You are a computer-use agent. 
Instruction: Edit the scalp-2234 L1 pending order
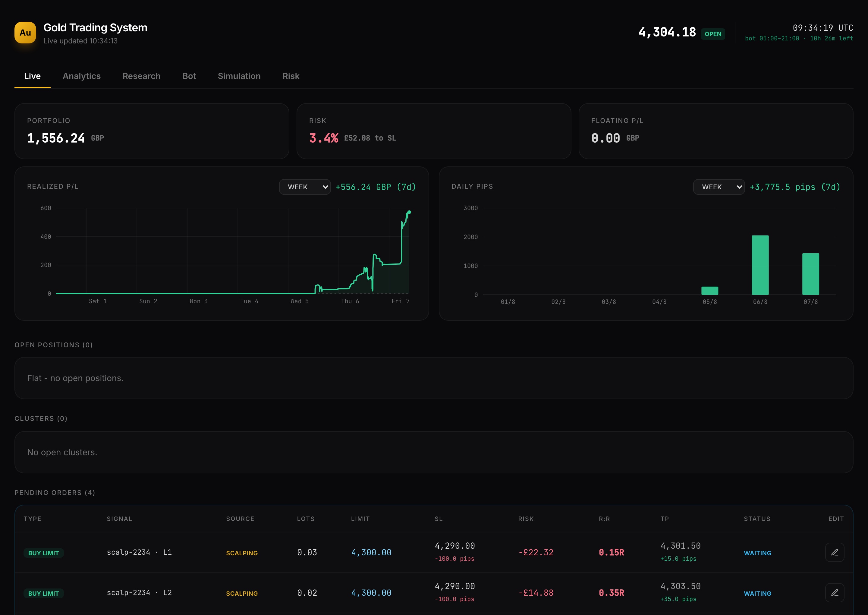(834, 553)
